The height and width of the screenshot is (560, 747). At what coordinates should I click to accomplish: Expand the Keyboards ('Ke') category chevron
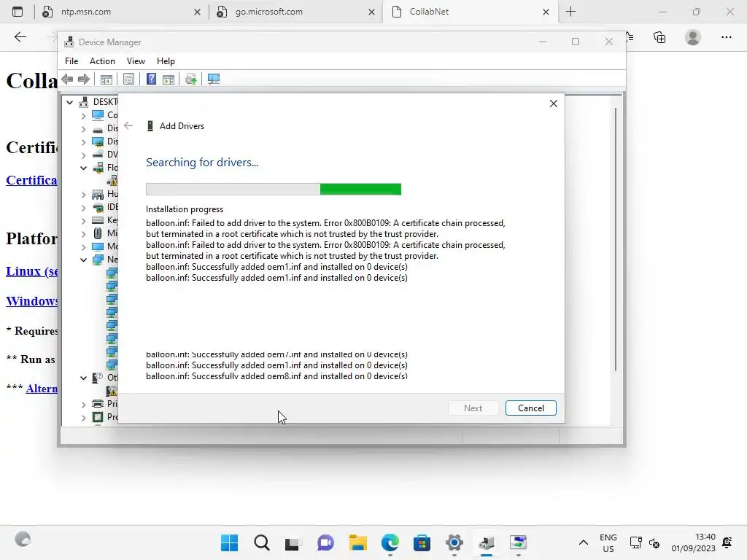pos(83,220)
